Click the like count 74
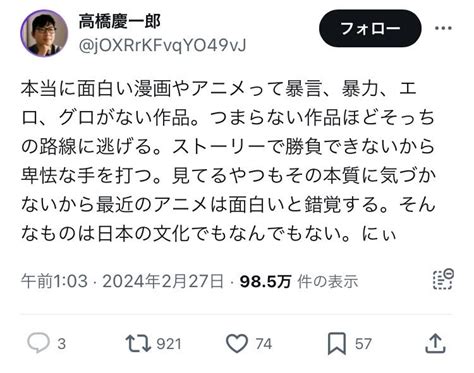Viewport: 474px width, 373px height. click(x=264, y=344)
